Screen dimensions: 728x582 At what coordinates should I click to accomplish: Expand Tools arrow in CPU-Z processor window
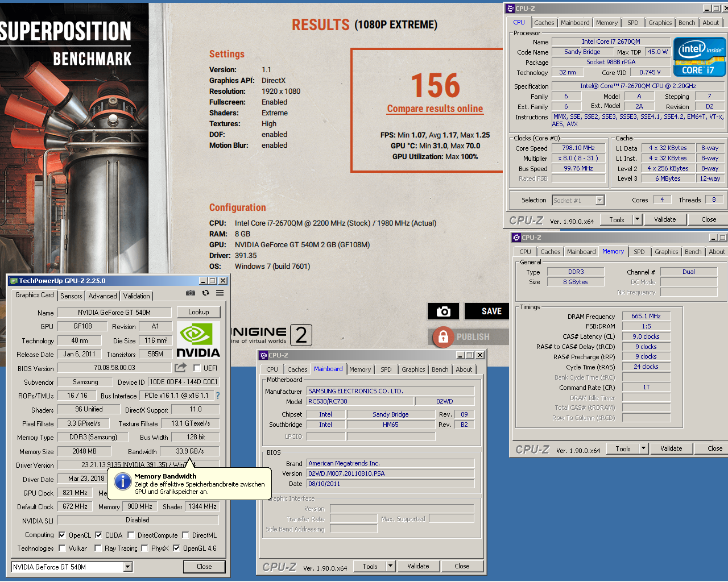(637, 219)
